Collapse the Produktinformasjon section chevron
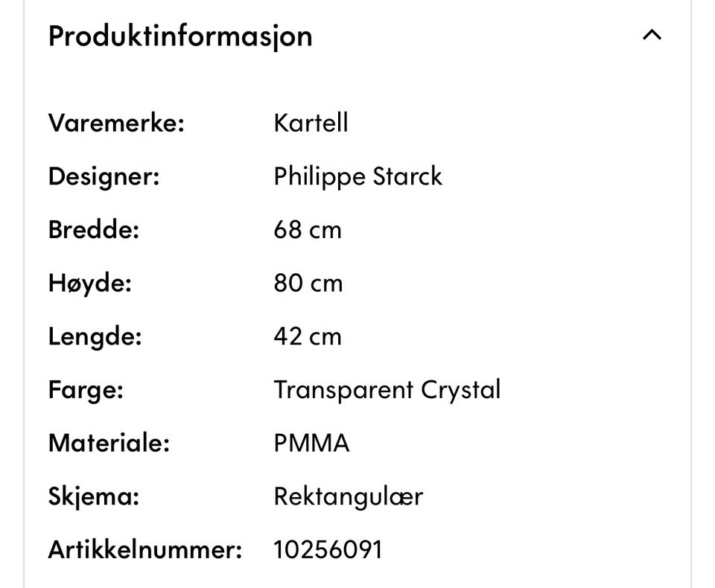This screenshot has width=715, height=588. tap(652, 35)
